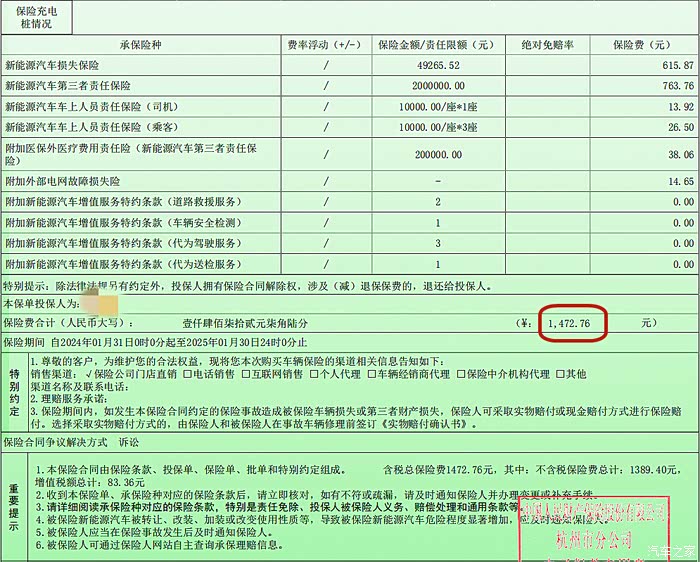Click the 特别约定 side label

[15, 393]
